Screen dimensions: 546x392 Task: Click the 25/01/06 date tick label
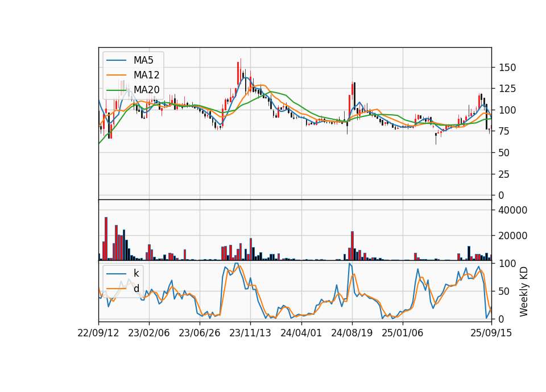coord(403,333)
